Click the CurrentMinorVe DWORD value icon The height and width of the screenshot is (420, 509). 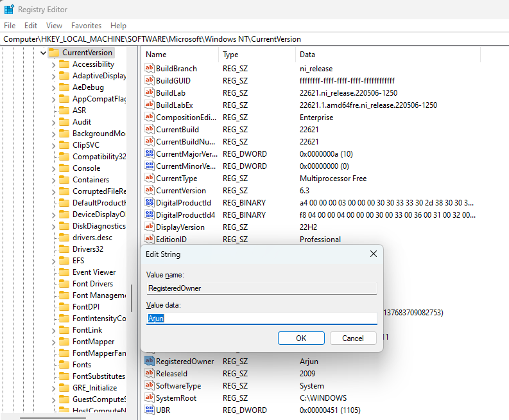click(150, 166)
